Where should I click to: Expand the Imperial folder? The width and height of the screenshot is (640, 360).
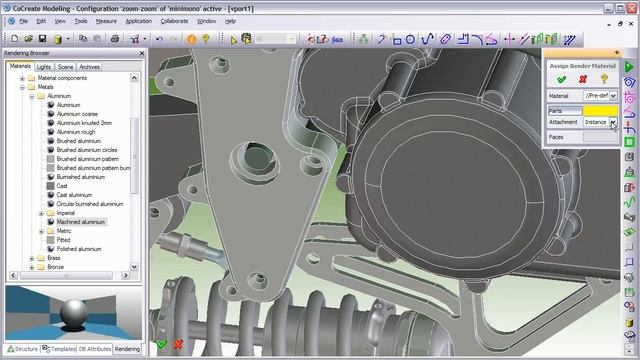coord(41,213)
